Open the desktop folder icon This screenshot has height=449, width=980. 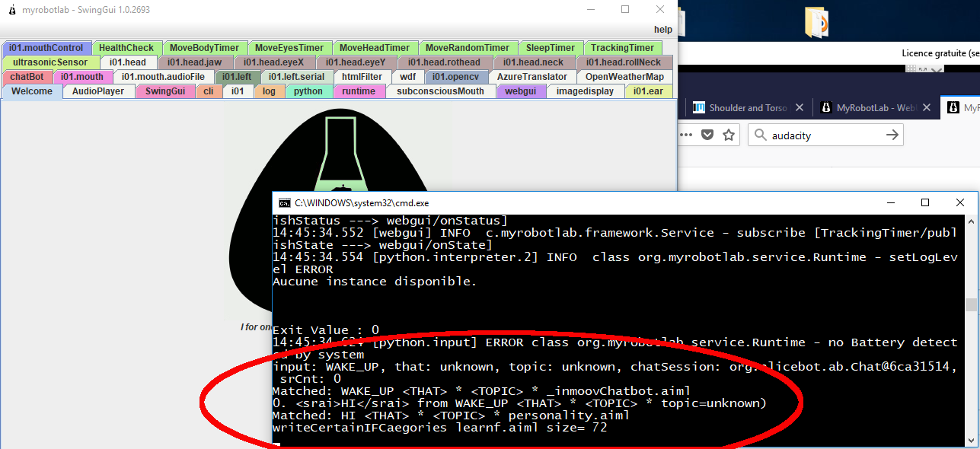pos(816,21)
